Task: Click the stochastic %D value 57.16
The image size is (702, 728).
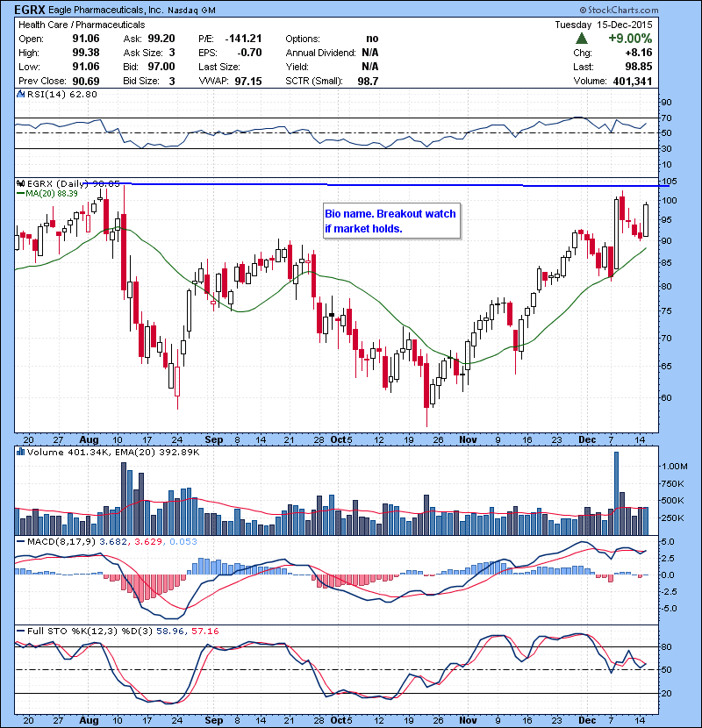Action: point(204,631)
